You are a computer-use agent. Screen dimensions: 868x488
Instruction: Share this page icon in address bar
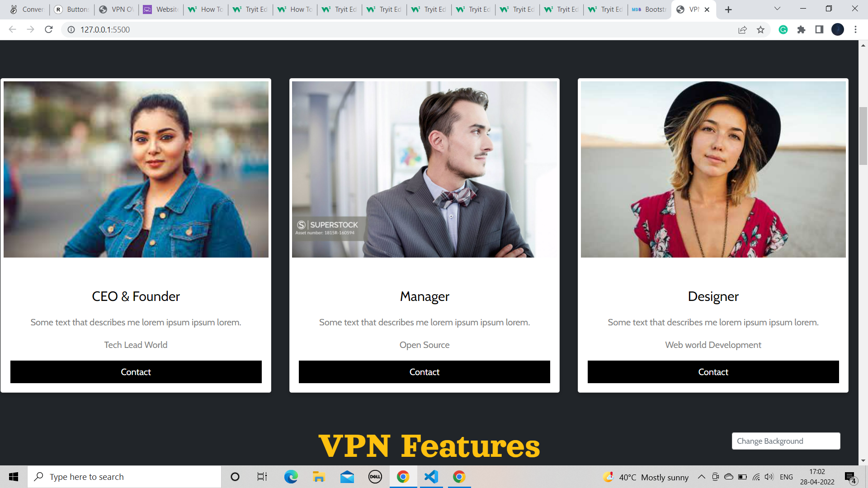point(742,29)
